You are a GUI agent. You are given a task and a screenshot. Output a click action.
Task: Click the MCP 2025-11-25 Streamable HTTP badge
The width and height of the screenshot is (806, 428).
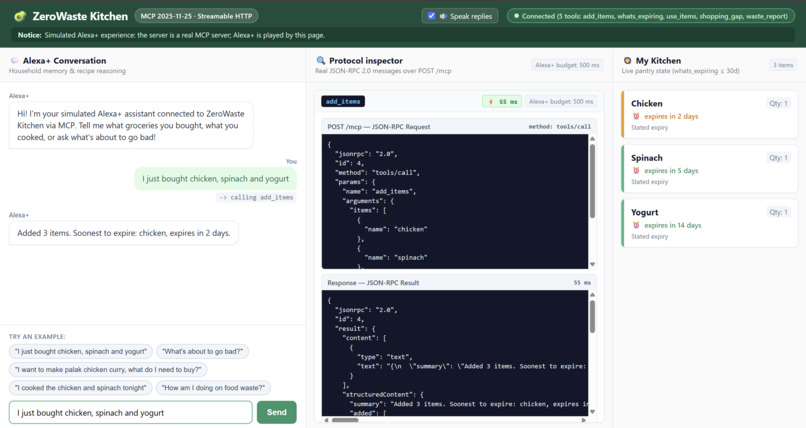pos(196,16)
